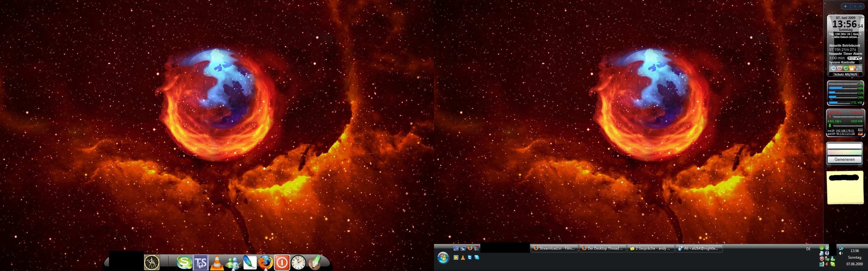Image resolution: width=868 pixels, height=271 pixels.
Task: Open the green pencil icon in dock
Action: click(314, 263)
